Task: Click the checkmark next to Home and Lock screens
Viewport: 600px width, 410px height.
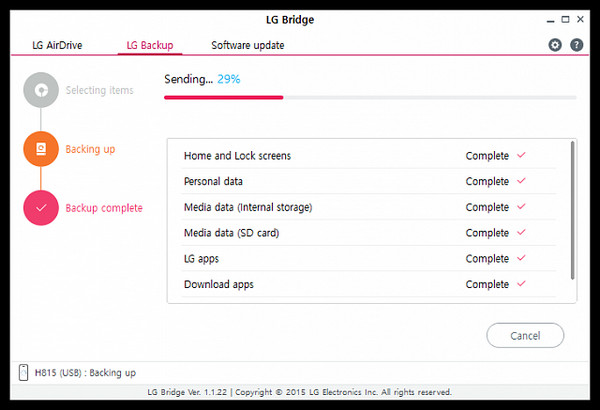Action: coord(521,155)
